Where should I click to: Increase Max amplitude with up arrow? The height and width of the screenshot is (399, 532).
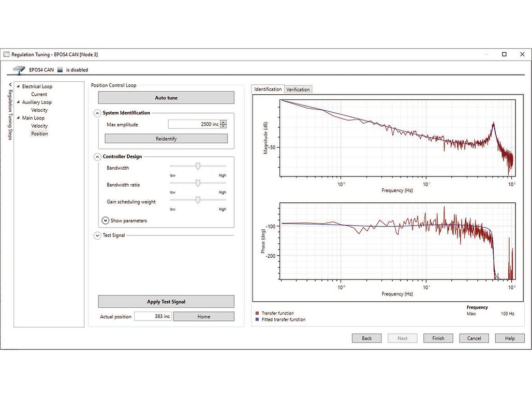(x=224, y=122)
